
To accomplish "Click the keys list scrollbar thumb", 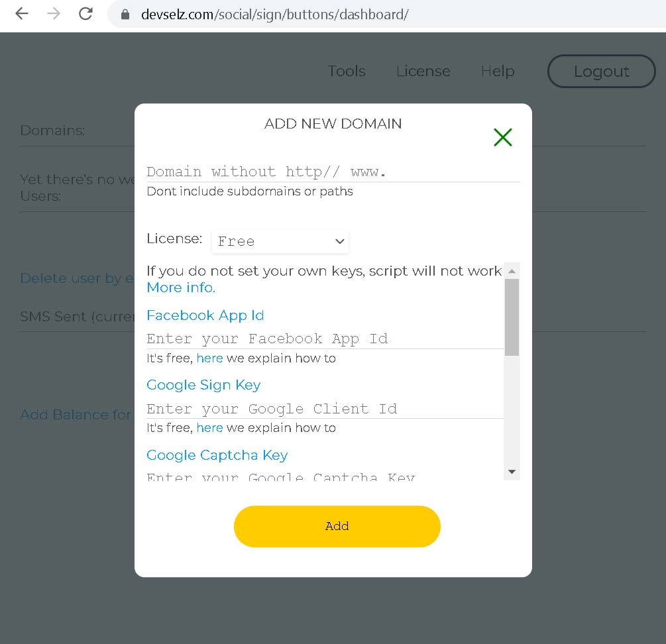I will point(512,316).
